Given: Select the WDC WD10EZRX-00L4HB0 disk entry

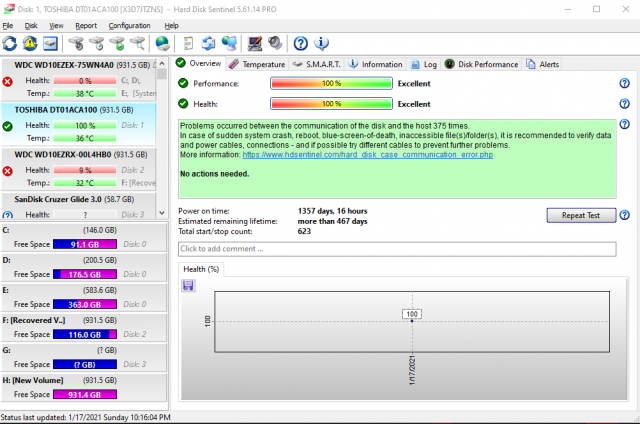Looking at the screenshot, I should tap(78, 155).
